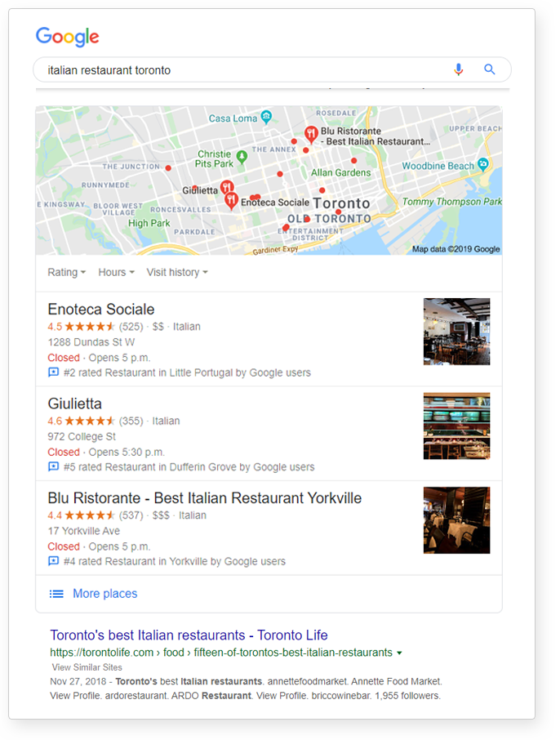Click the microphone voice search icon
This screenshot has height=740, width=560.
point(458,70)
